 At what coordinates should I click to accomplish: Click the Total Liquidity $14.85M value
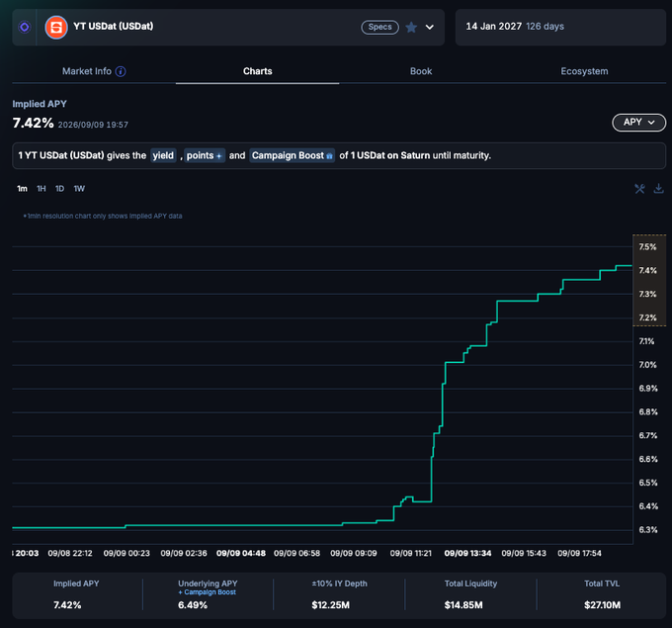pos(463,605)
